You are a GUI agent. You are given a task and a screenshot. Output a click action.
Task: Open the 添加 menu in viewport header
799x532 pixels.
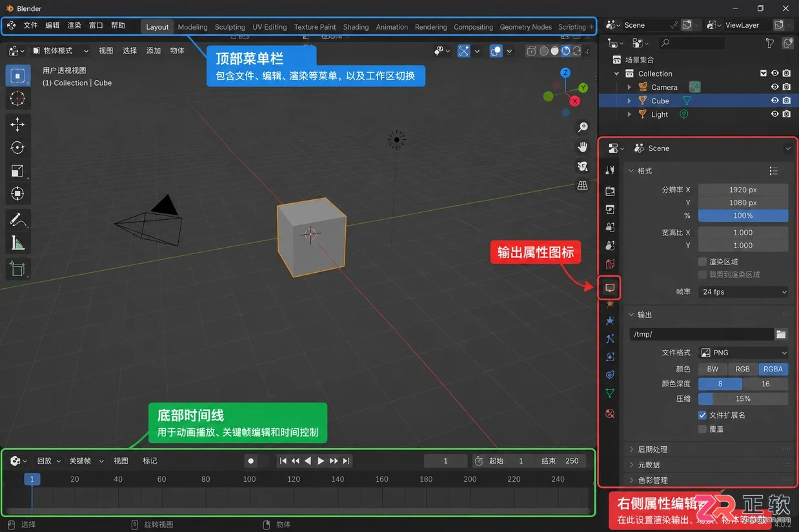[154, 51]
